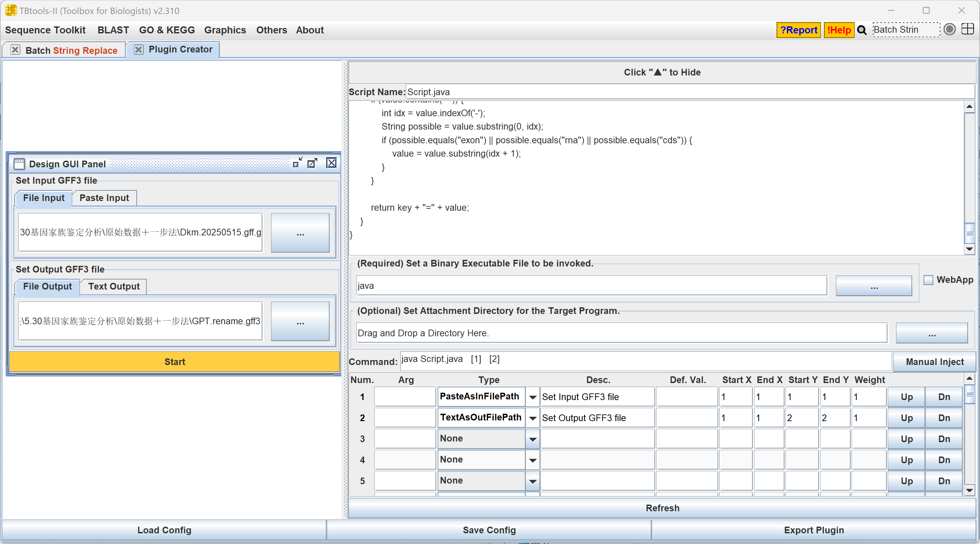Close the Plugin Creator tab with X icon
Viewport: 980px width, 544px height.
tap(138, 49)
